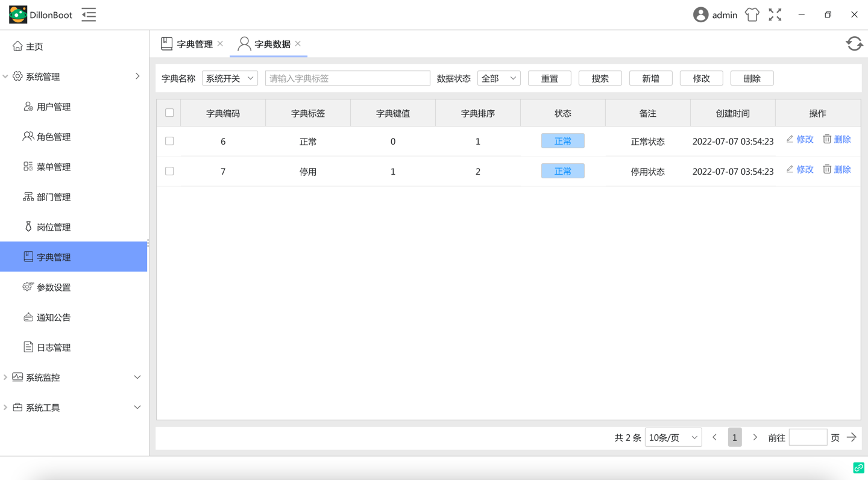Click the toolbar 删除 button
The height and width of the screenshot is (480, 868).
coord(752,78)
